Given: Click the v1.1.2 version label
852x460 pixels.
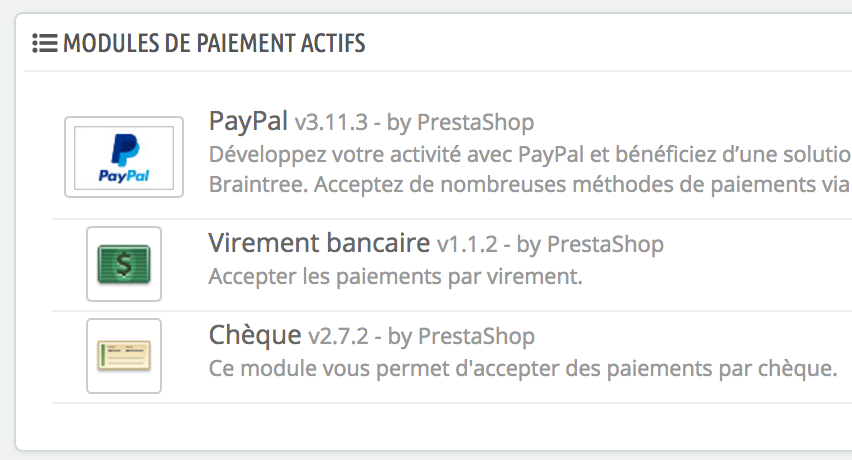Looking at the screenshot, I should 467,244.
